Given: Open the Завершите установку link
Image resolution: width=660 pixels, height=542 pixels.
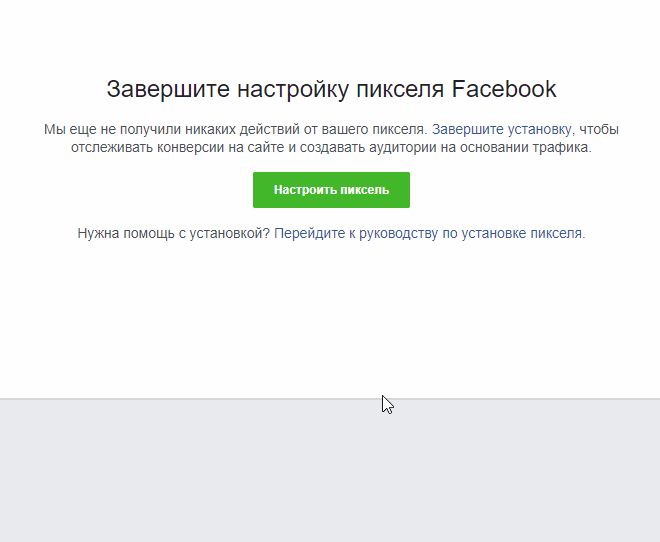Looking at the screenshot, I should coord(501,129).
